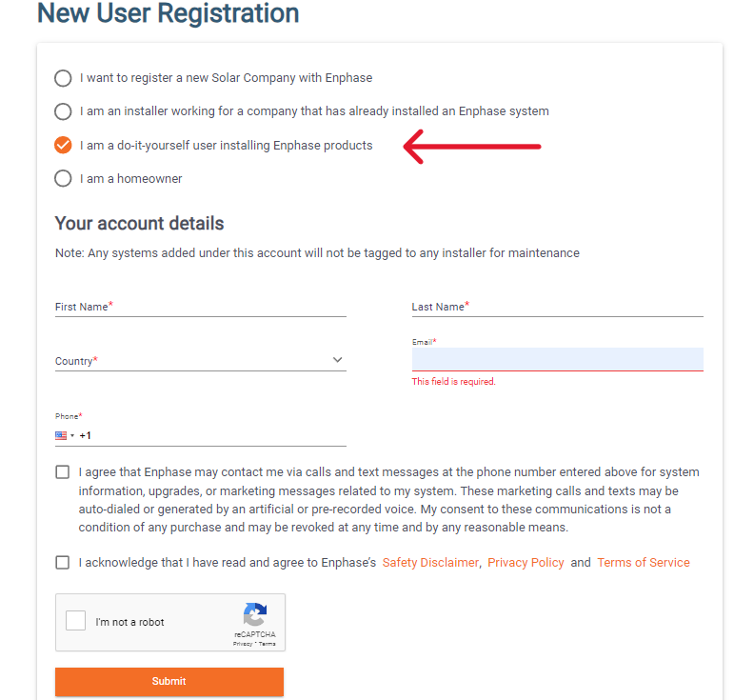The image size is (754, 700).
Task: Select the do-it-yourself user radio button
Action: tap(63, 145)
